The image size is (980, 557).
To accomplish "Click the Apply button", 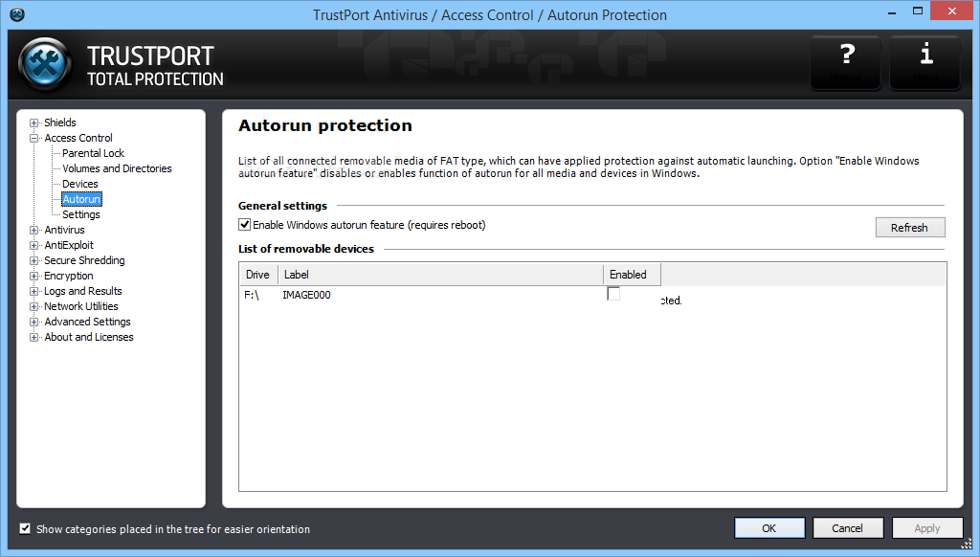I will 926,528.
